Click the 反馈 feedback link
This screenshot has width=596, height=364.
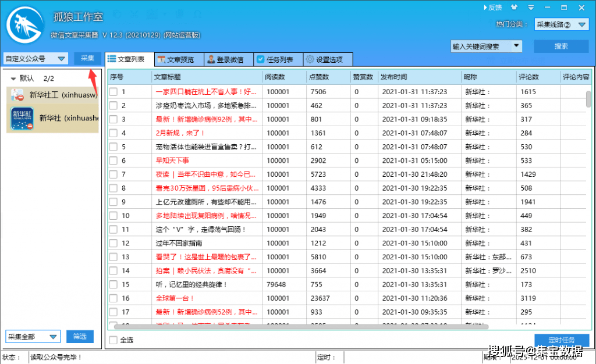coord(492,7)
